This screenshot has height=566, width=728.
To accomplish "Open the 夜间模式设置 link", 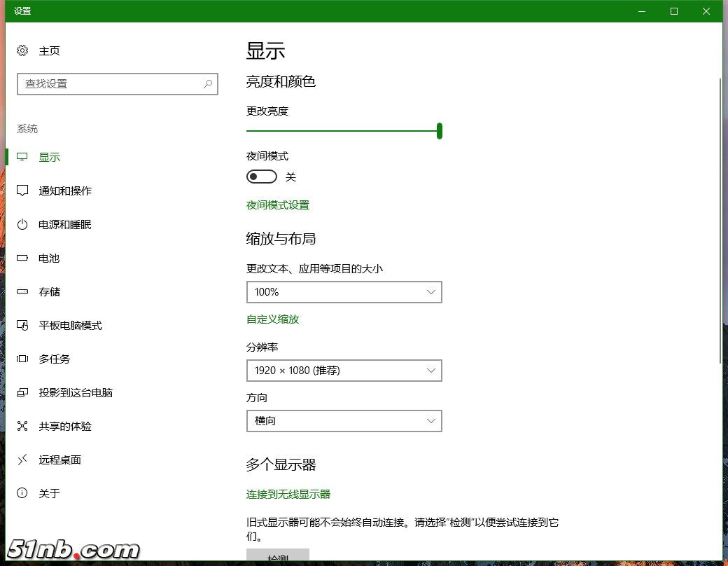I will [278, 205].
